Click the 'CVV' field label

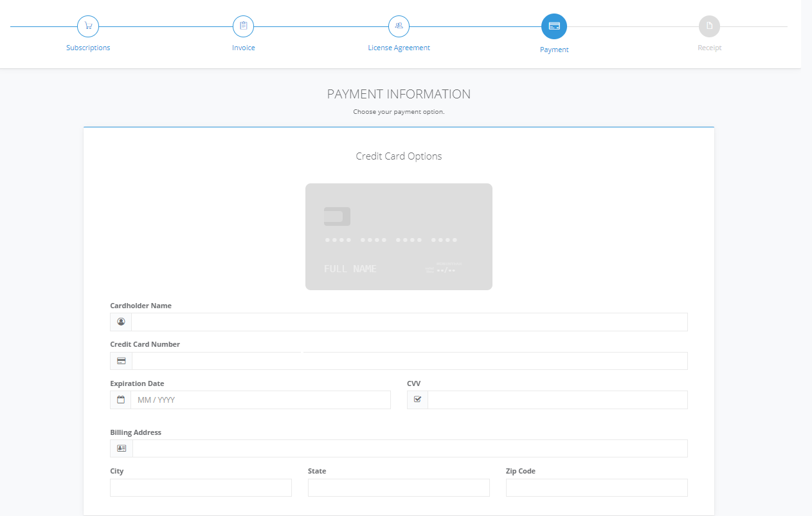pos(414,383)
